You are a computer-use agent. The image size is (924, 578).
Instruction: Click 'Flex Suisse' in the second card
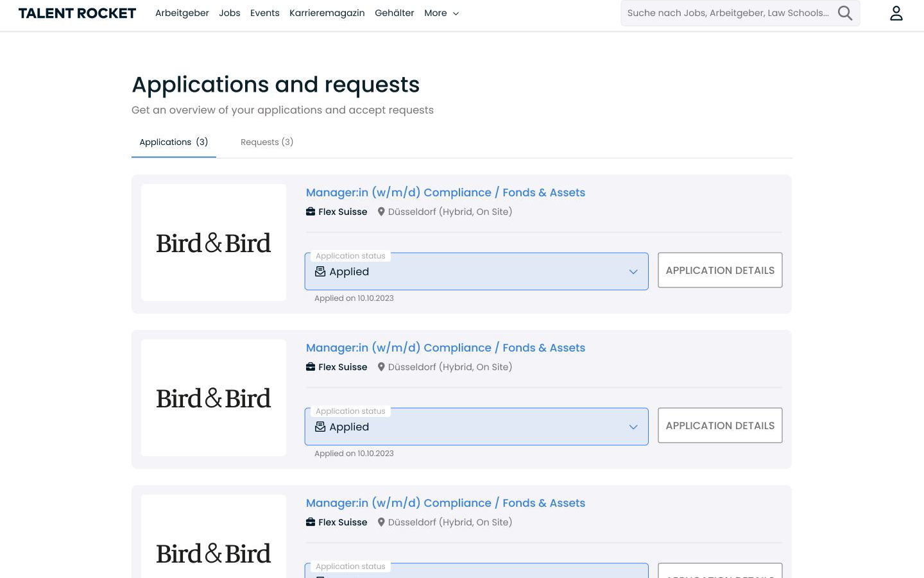tap(343, 367)
